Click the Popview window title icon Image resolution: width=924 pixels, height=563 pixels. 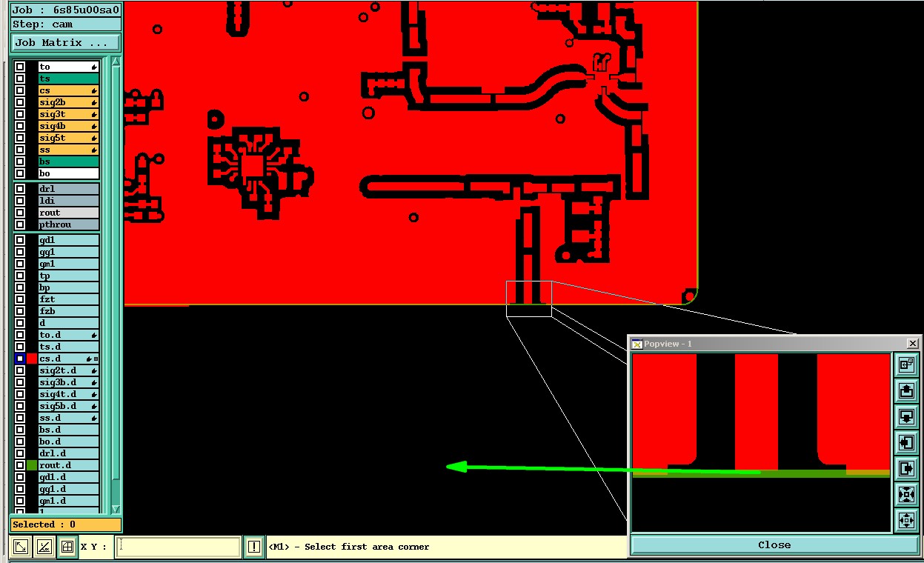click(637, 344)
